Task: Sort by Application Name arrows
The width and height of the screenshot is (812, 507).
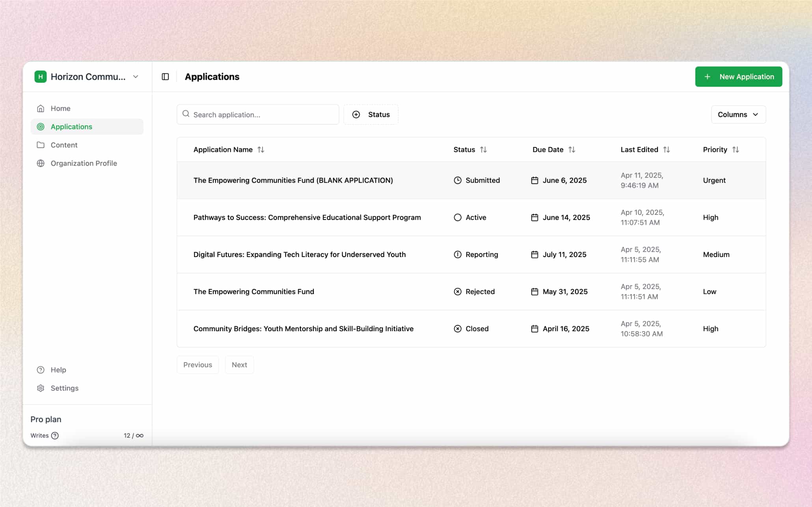Action: point(261,149)
